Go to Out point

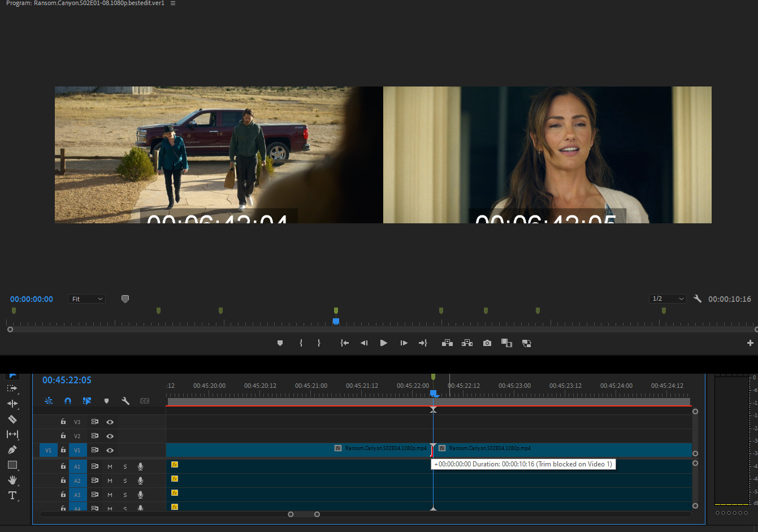click(x=423, y=343)
